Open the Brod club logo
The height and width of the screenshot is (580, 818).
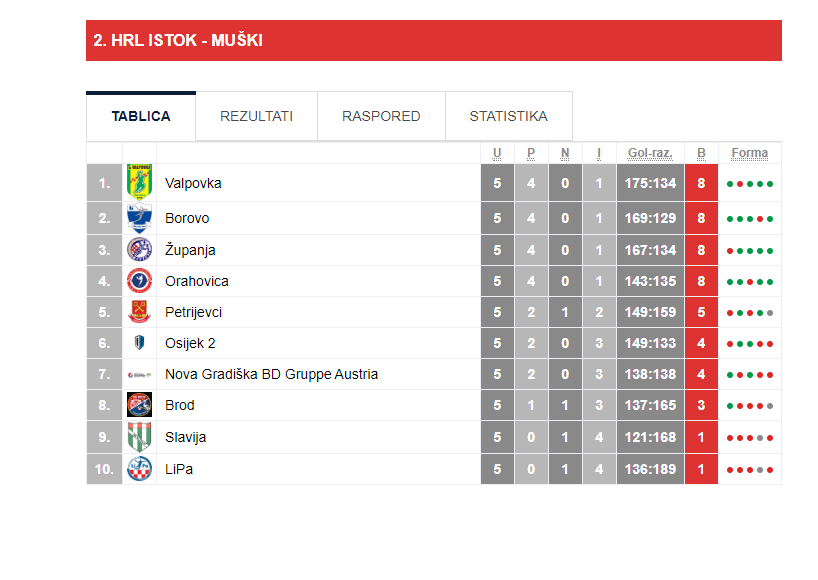pyautogui.click(x=139, y=405)
